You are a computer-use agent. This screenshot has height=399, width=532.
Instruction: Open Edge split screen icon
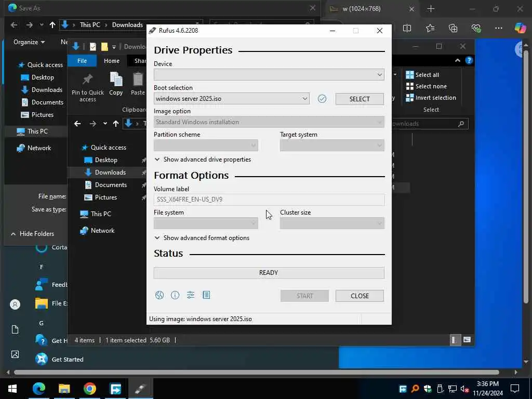pyautogui.click(x=407, y=28)
